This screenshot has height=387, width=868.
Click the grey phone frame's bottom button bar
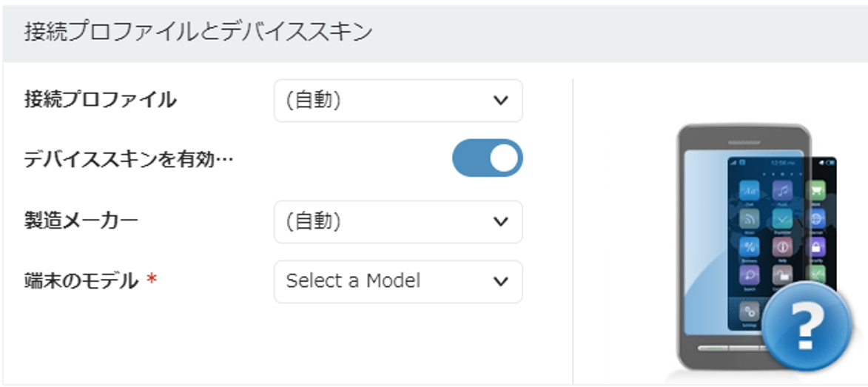tap(729, 348)
